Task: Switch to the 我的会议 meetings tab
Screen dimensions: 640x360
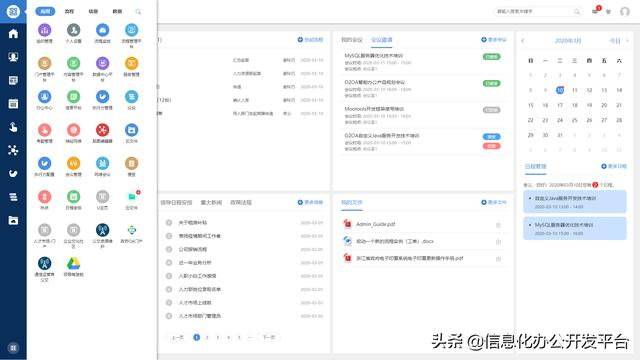Action: pyautogui.click(x=352, y=40)
